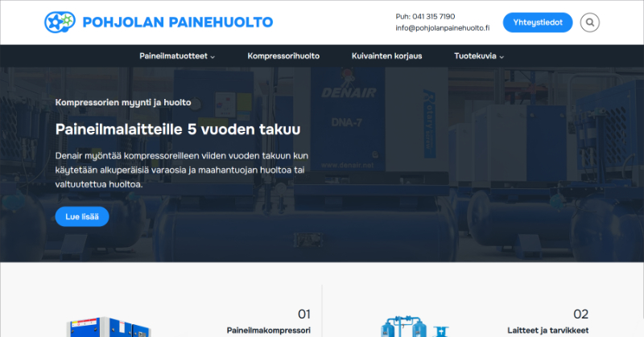Open the Kuivainten korjaus menu item
This screenshot has height=337, width=644.
pos(386,56)
